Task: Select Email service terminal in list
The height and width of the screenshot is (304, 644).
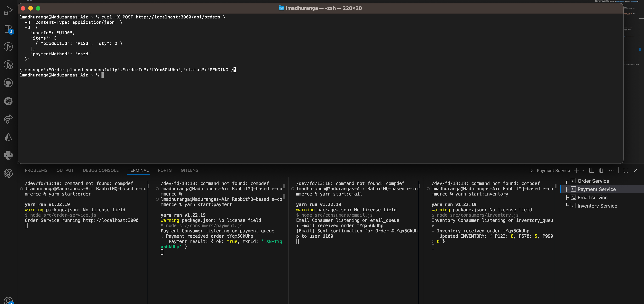Action: pos(592,197)
